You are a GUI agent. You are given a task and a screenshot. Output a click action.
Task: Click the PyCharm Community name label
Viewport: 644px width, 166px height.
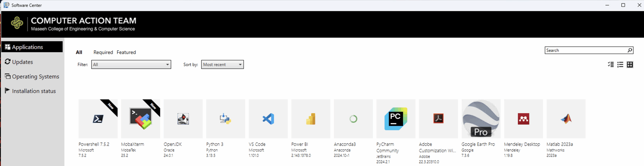tap(387, 147)
